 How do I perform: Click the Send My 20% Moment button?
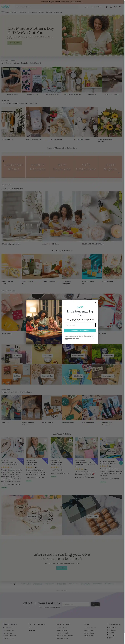pyautogui.click(x=80, y=330)
